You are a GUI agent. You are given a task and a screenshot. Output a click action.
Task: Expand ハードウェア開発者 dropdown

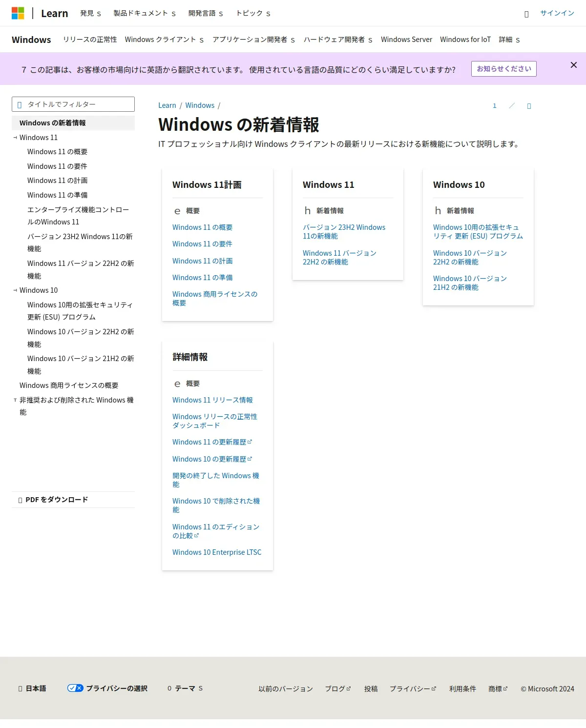338,40
